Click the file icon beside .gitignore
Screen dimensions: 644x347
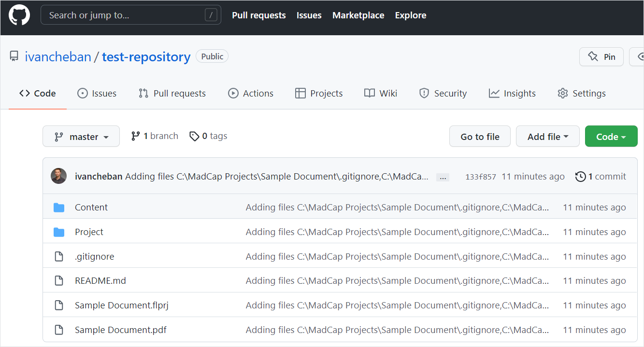coord(59,256)
